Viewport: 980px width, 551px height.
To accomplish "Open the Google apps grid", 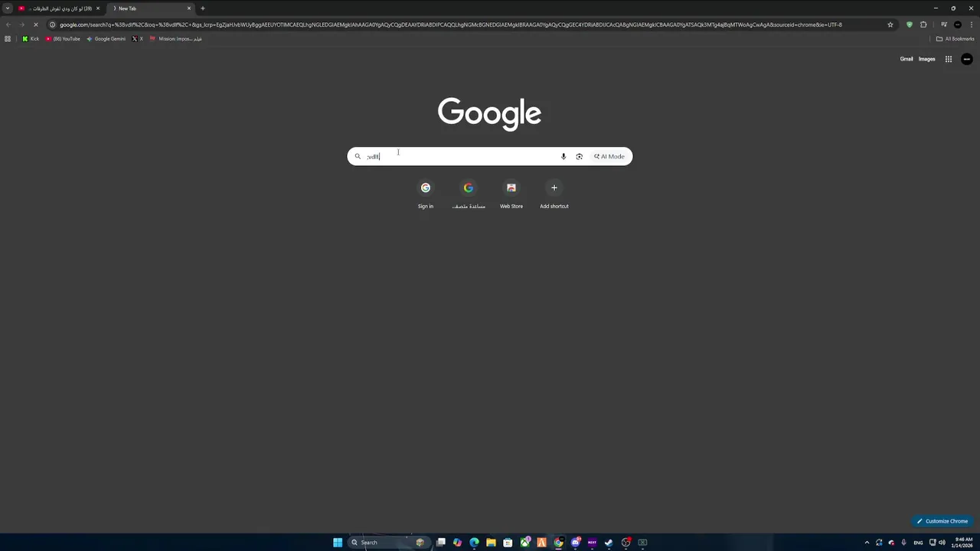I will 949,59.
